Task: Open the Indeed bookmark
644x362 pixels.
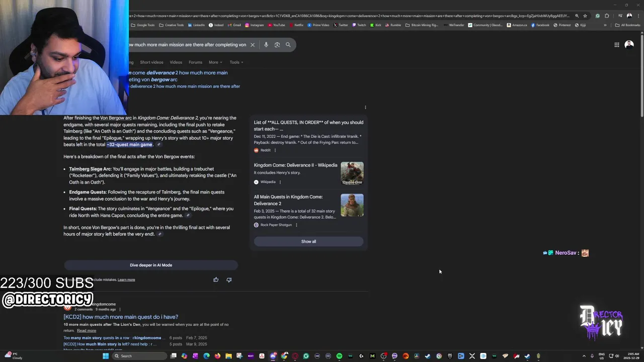Action: [216, 25]
